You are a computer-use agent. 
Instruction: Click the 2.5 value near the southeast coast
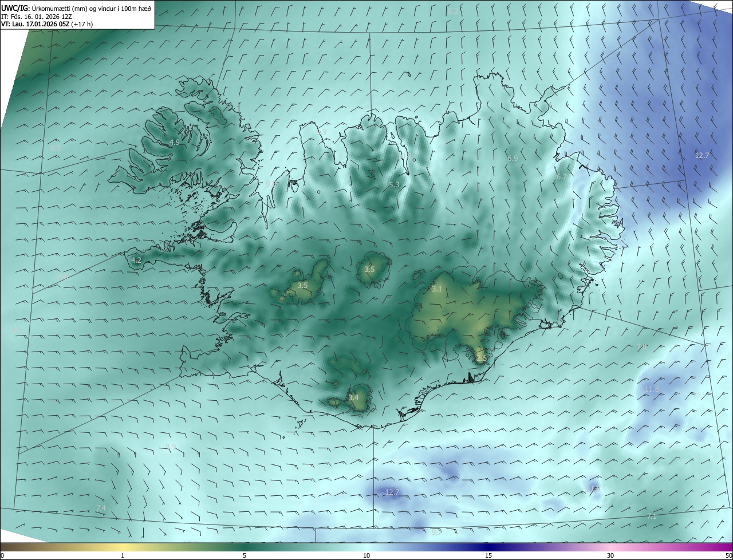(x=481, y=358)
